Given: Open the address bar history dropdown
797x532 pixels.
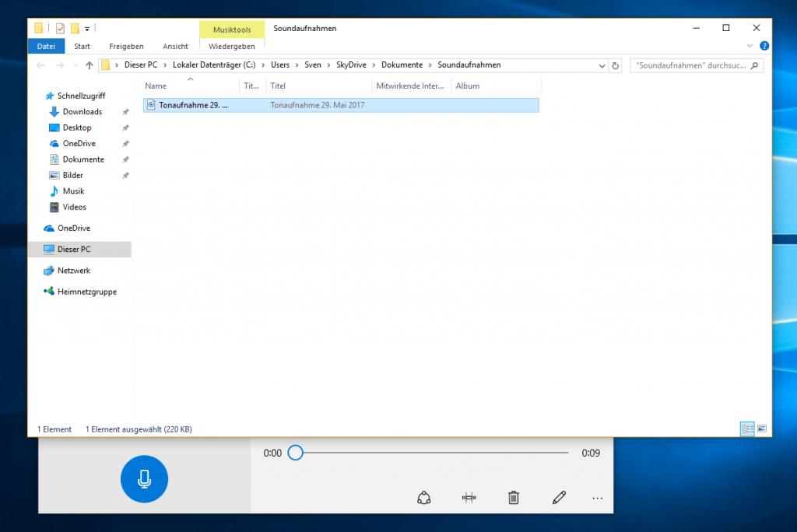Looking at the screenshot, I should pos(602,65).
